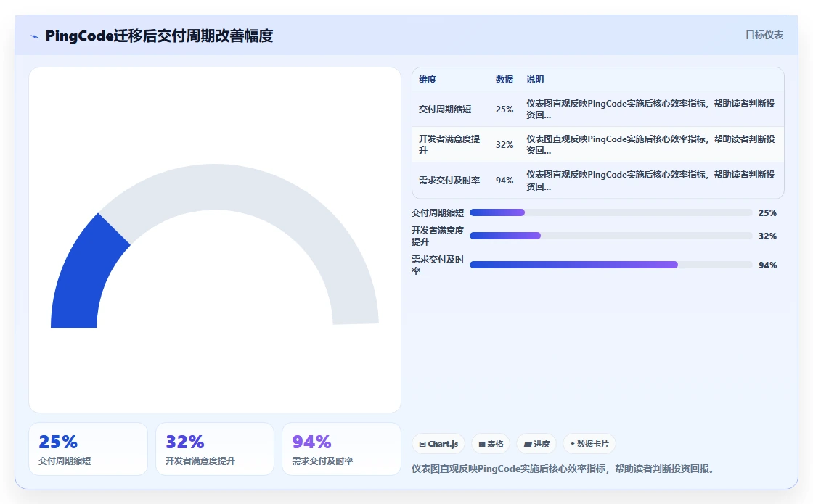Select the 25% 交付周期缩短 stat card

(88, 449)
